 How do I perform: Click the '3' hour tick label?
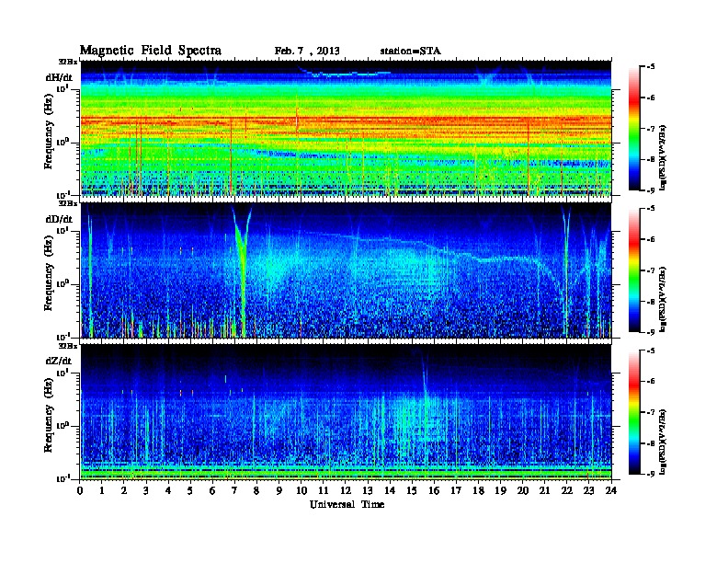[x=146, y=490]
